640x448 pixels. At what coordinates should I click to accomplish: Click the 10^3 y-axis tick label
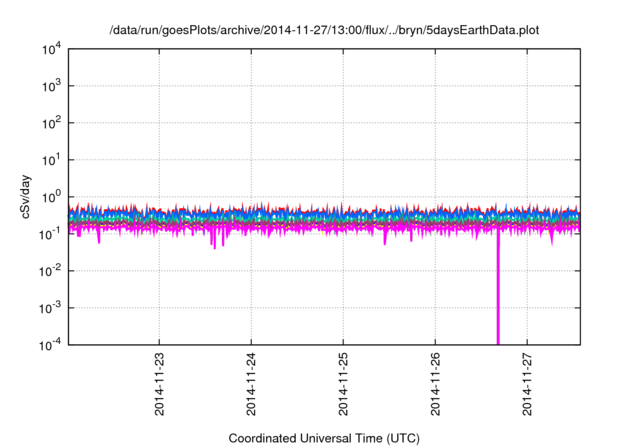(x=52, y=86)
